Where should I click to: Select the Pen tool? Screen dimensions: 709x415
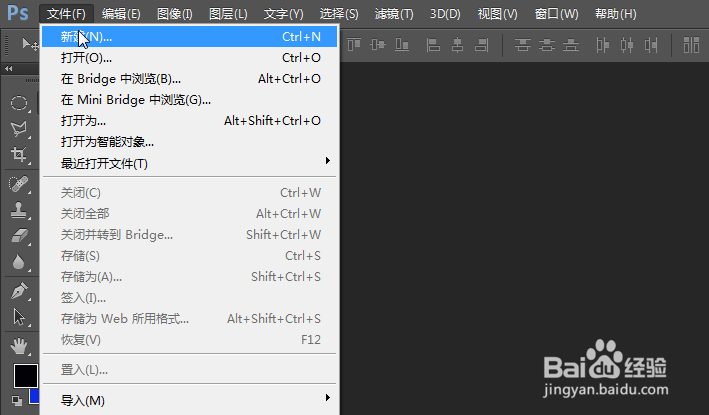point(19,291)
